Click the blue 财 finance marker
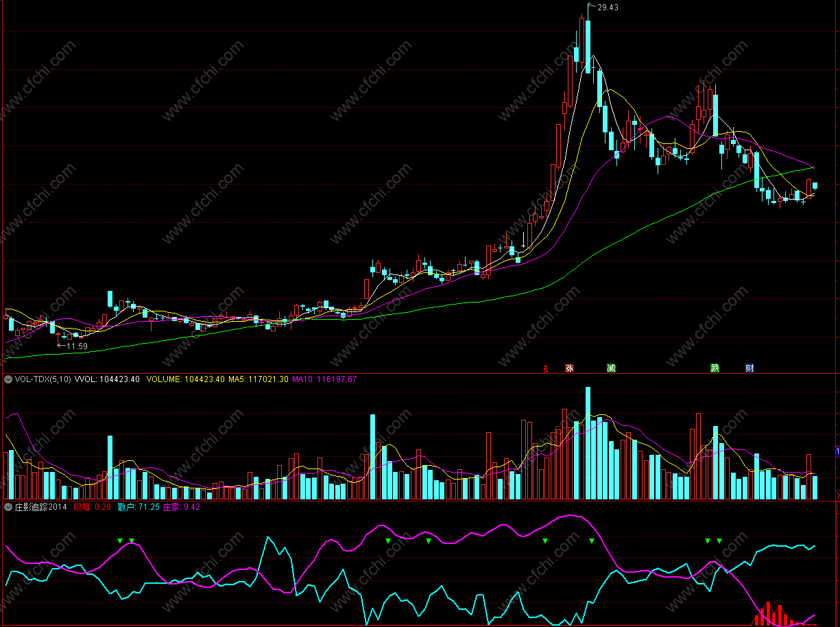This screenshot has height=627, width=840. click(x=749, y=368)
